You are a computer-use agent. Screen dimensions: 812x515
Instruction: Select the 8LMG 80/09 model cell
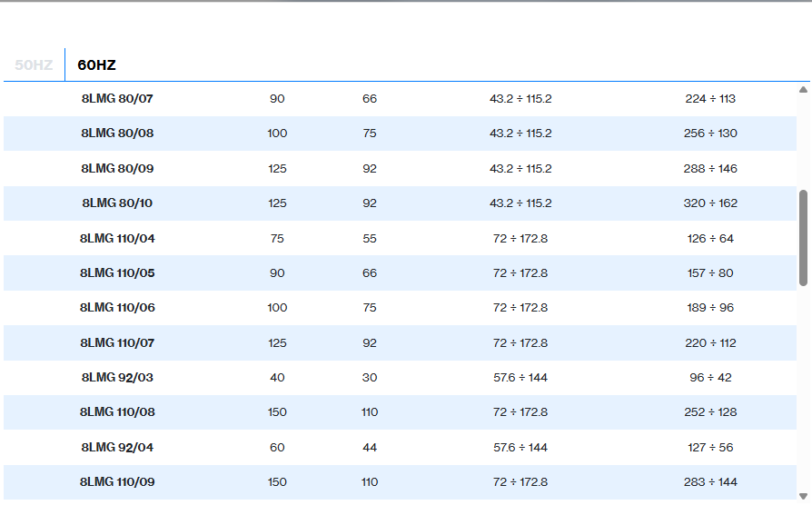click(117, 168)
